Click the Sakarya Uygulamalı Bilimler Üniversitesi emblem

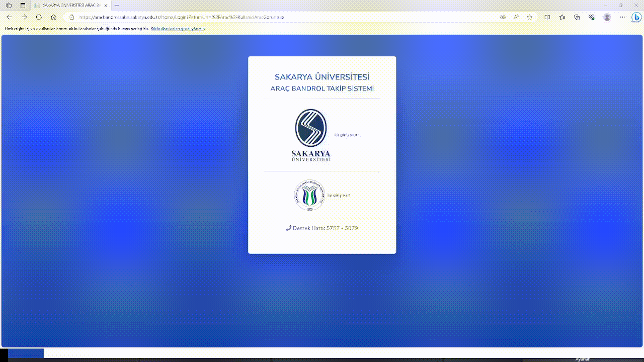tap(309, 195)
